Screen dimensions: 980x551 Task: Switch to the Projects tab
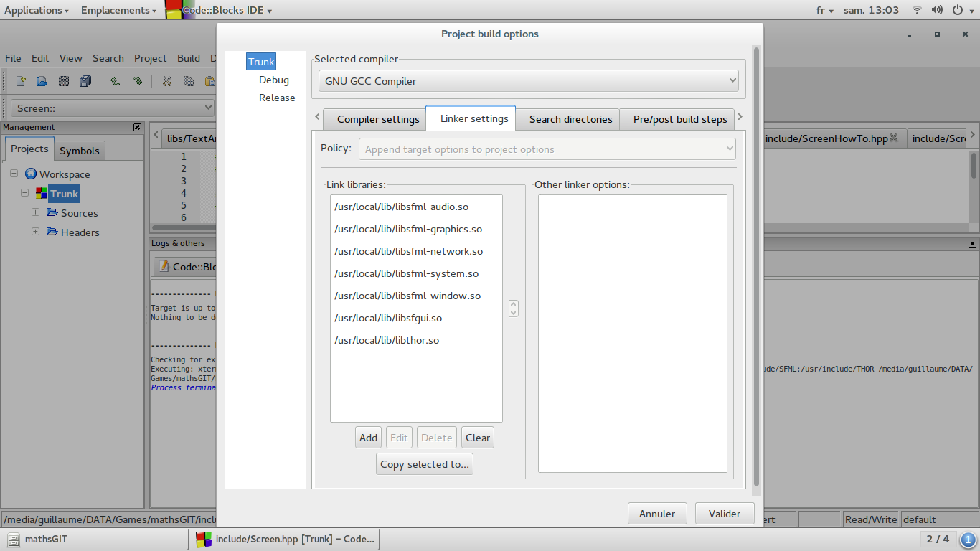coord(29,149)
